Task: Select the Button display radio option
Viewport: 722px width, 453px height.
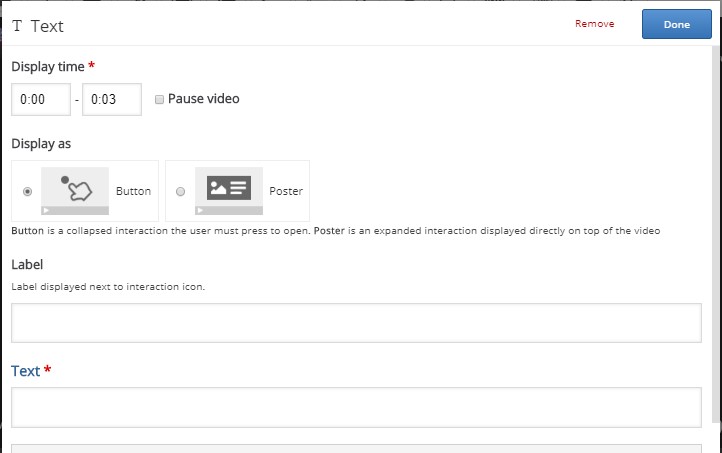Action: coord(27,191)
